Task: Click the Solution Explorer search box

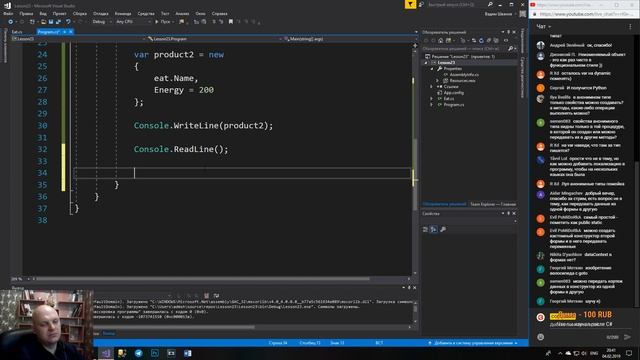Action: click(464, 49)
